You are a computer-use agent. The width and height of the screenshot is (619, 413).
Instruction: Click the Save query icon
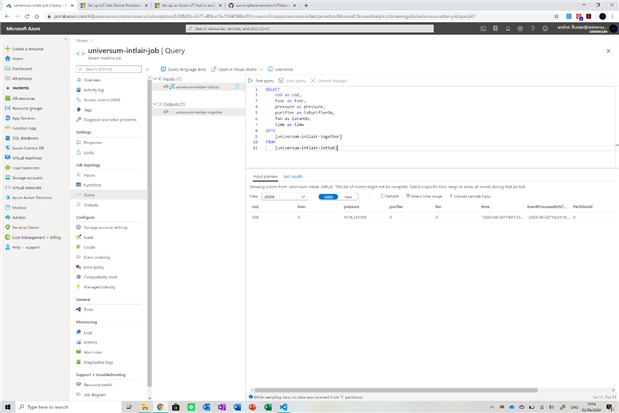point(282,80)
